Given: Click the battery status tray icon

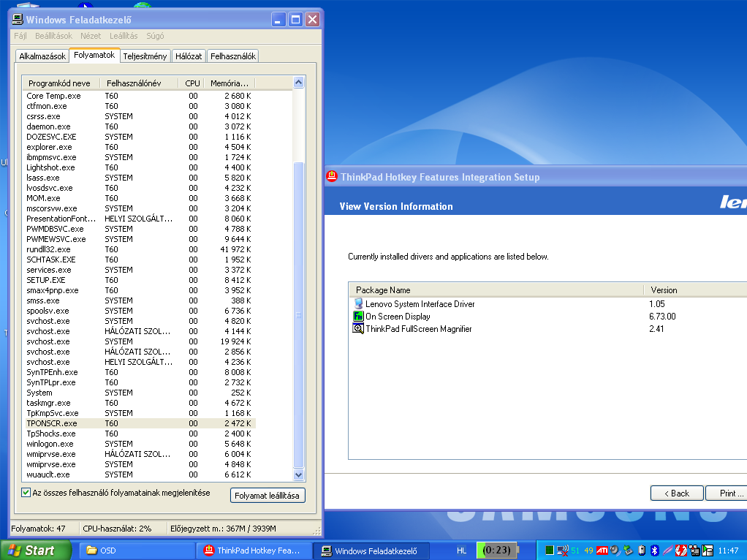Looking at the screenshot, I should coord(642,550).
